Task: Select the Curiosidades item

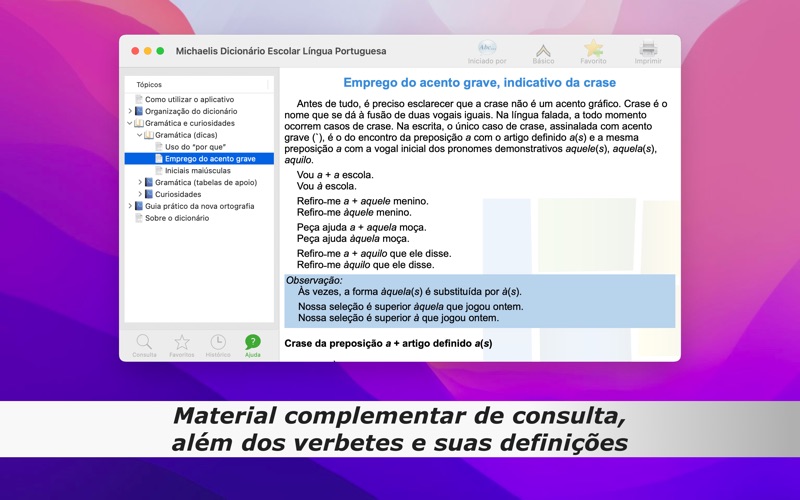Action: tap(178, 194)
